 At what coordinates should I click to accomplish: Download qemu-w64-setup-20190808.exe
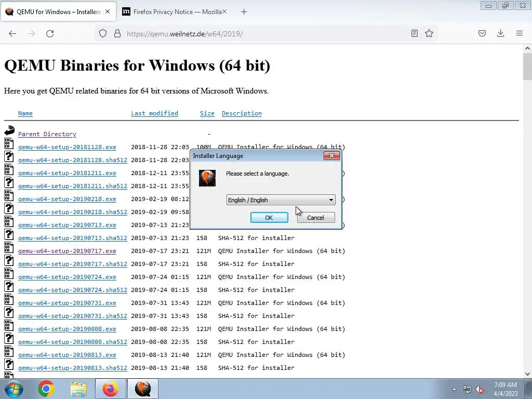pos(67,329)
